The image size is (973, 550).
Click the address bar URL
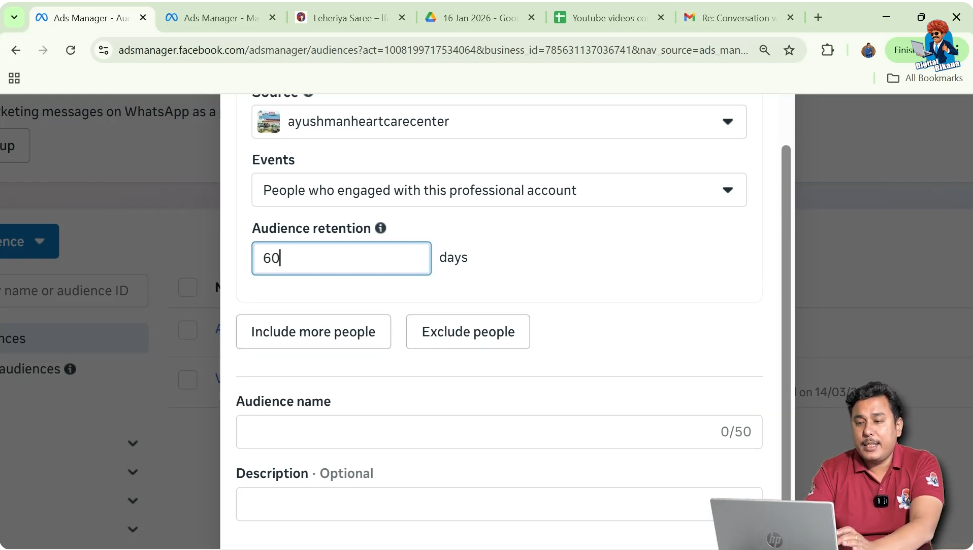[433, 50]
